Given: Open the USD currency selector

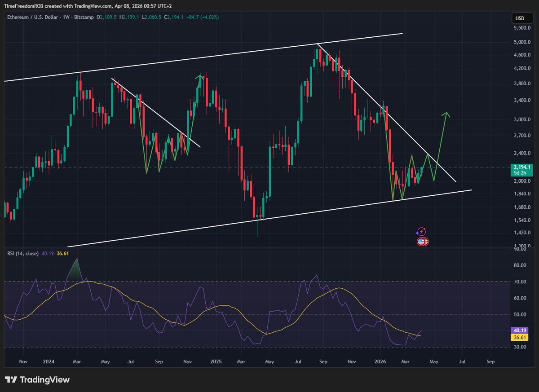Looking at the screenshot, I should point(519,18).
